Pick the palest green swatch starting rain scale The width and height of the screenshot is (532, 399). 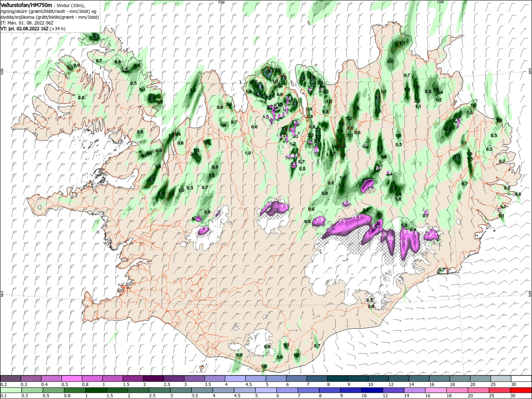[x=11, y=390]
